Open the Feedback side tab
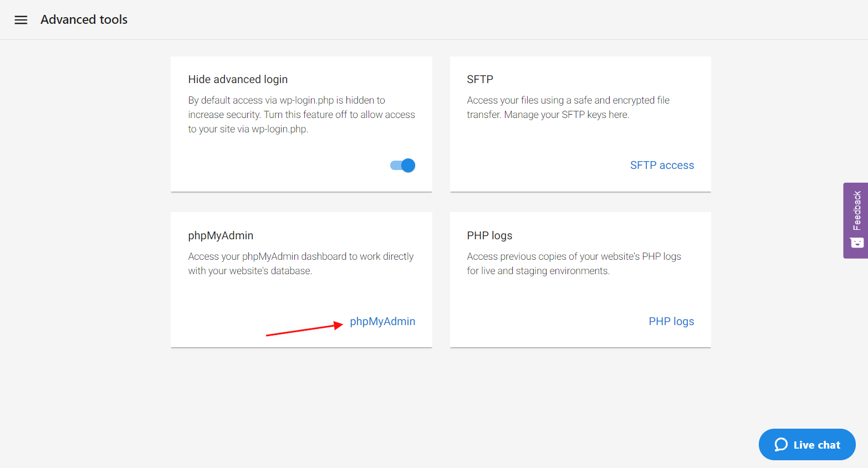 click(x=856, y=220)
